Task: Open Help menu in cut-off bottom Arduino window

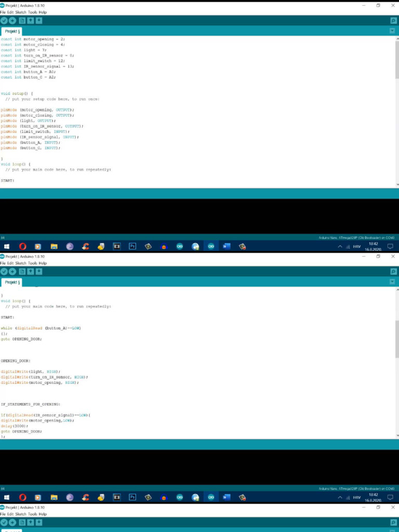Action: 43,514
